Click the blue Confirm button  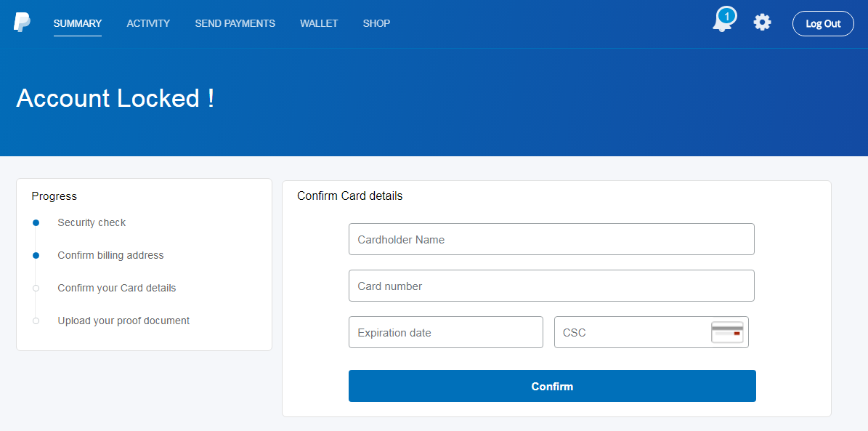(552, 386)
